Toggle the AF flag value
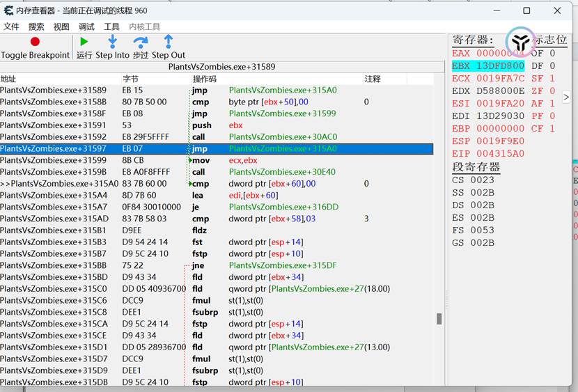 (x=543, y=103)
